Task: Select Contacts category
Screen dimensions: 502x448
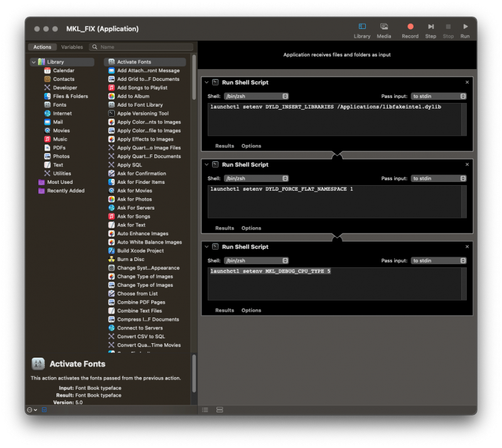Action: [63, 79]
